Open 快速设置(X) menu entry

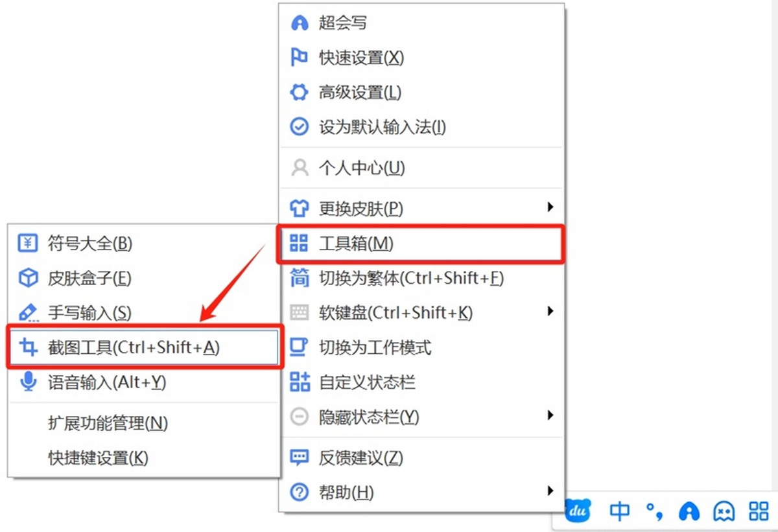point(421,58)
